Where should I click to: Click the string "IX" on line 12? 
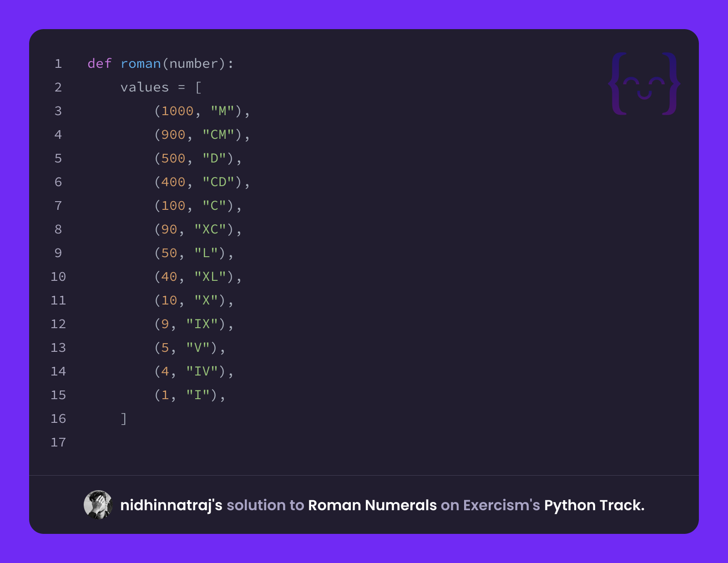point(202,324)
